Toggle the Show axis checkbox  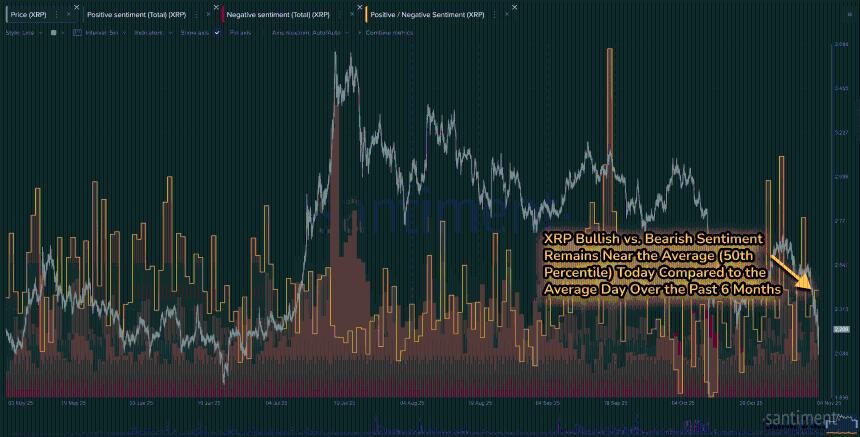tap(216, 32)
